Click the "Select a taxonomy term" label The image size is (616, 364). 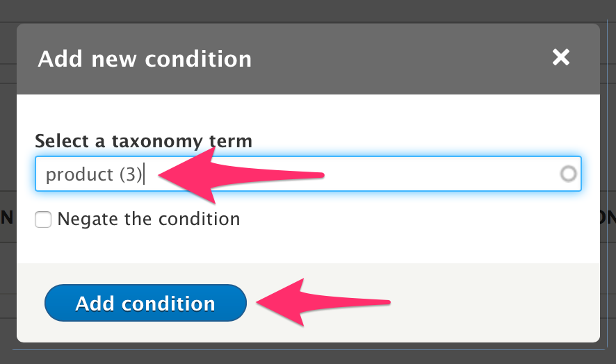pos(143,141)
